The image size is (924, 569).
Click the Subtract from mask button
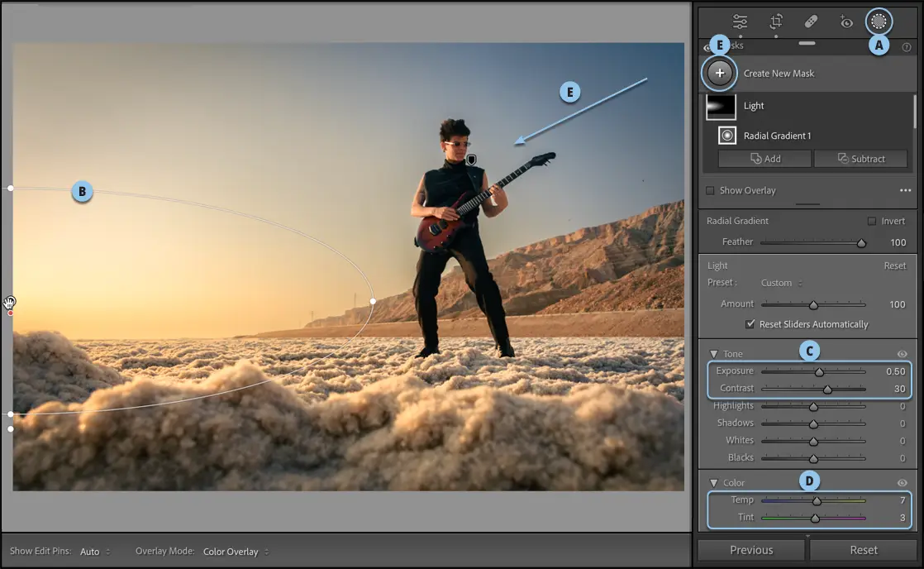[861, 159]
